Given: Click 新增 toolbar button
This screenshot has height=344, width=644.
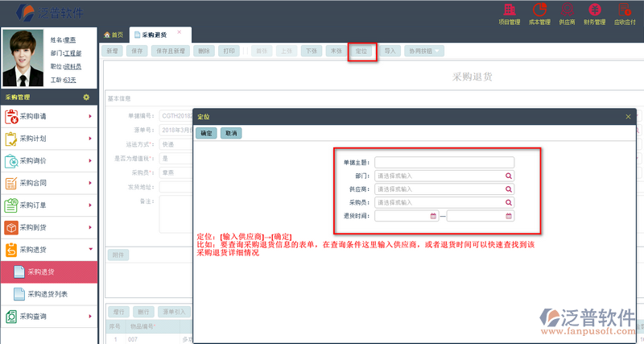Looking at the screenshot, I should tap(112, 51).
